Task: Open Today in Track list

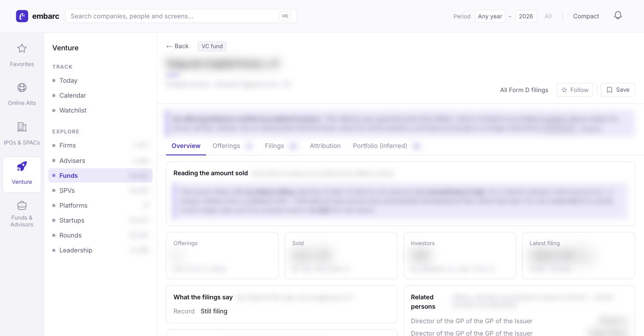Action: point(100,81)
